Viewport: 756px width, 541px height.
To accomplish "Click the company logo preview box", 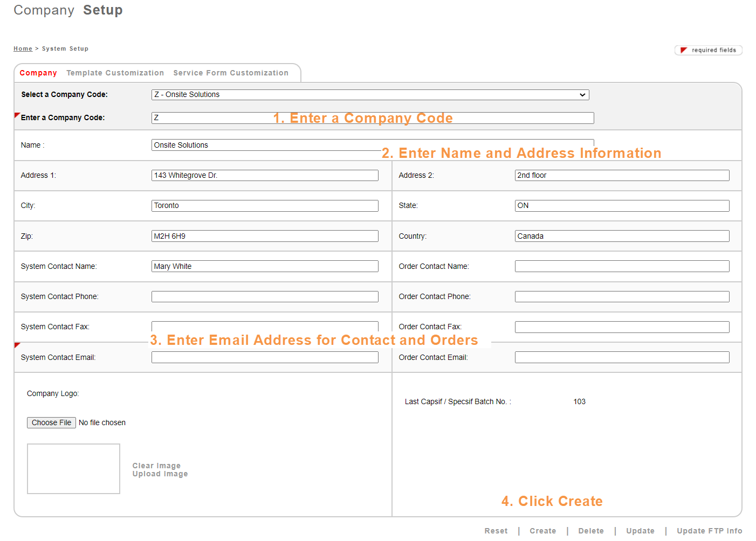I will 74,469.
